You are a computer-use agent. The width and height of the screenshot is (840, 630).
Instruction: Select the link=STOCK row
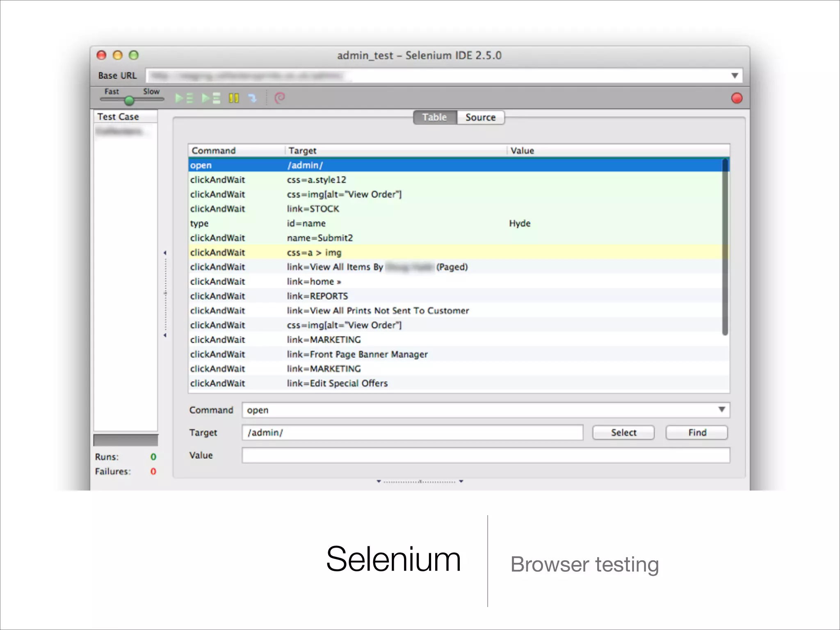(455, 209)
